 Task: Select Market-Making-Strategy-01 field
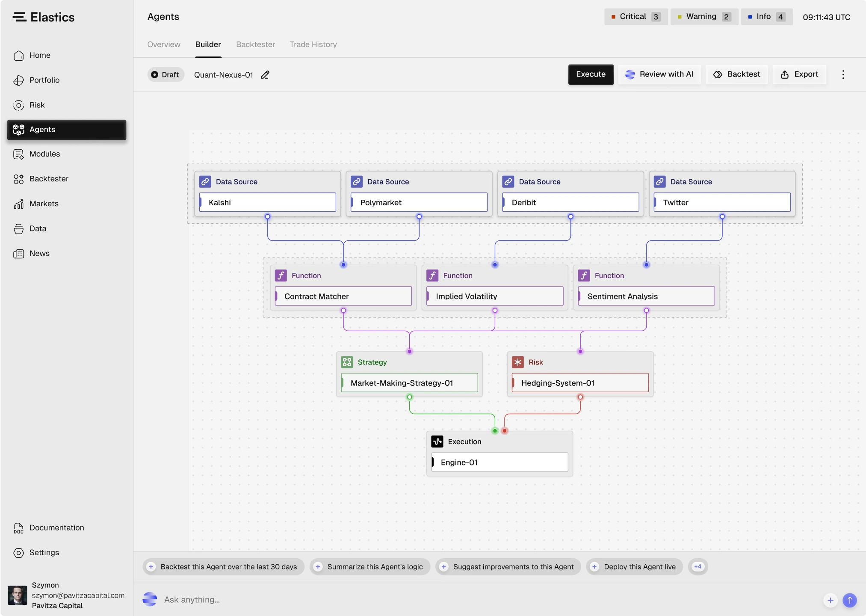pyautogui.click(x=410, y=383)
